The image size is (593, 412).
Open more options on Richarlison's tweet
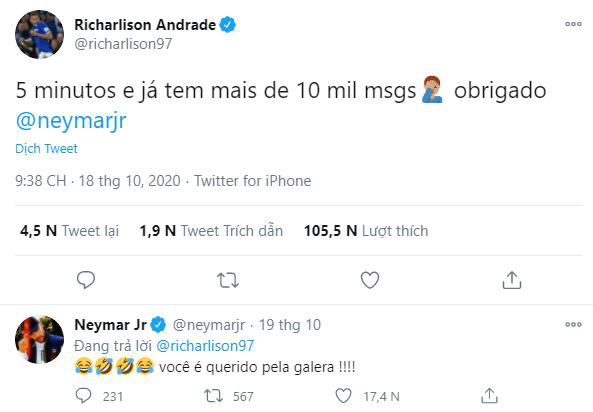tap(573, 24)
